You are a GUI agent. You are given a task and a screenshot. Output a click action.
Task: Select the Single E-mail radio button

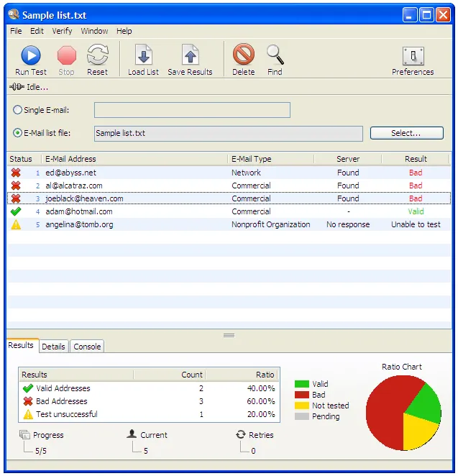point(18,110)
